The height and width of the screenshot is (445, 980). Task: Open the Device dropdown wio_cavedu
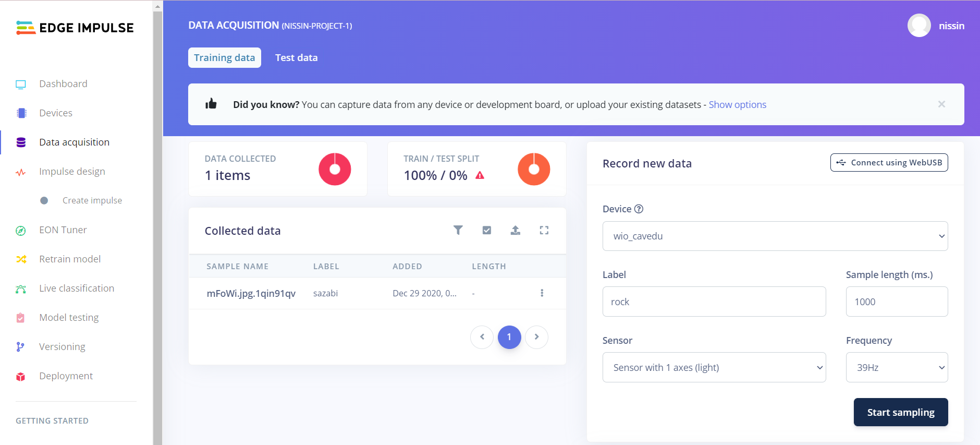pyautogui.click(x=775, y=236)
